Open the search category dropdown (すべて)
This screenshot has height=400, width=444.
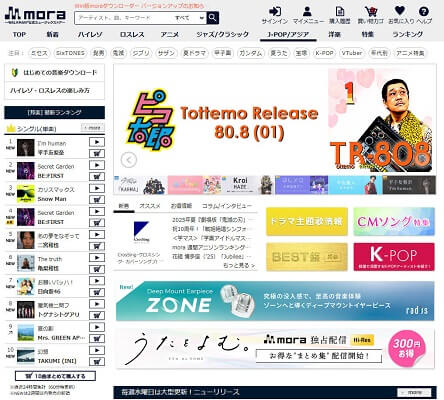click(190, 18)
